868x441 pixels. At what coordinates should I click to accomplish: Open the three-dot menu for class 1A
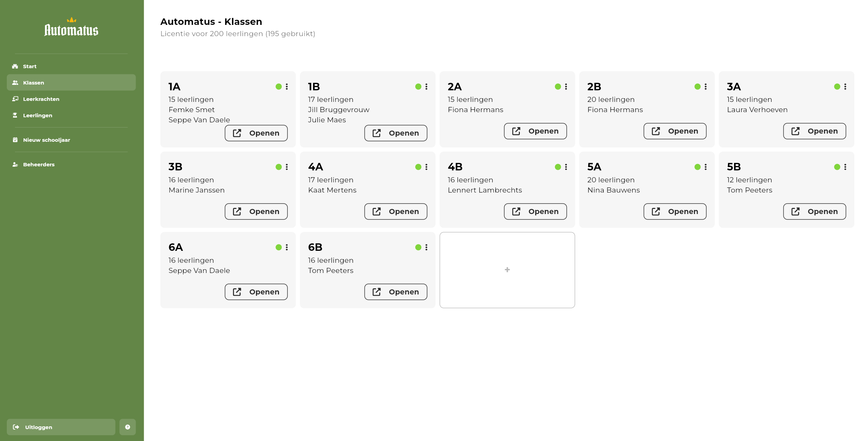(x=287, y=87)
